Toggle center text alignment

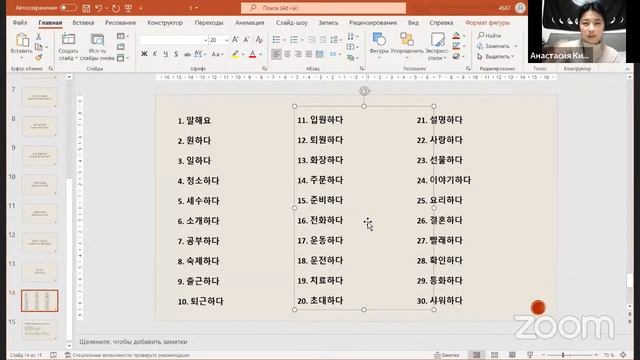tap(287, 54)
